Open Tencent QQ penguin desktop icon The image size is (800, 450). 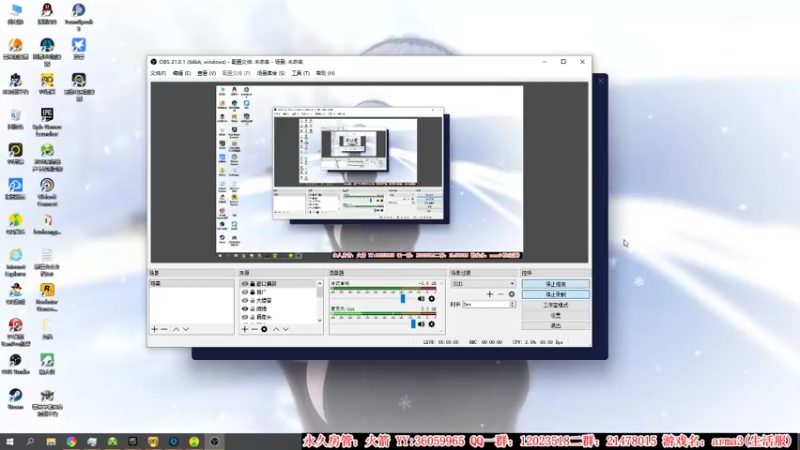click(x=47, y=13)
